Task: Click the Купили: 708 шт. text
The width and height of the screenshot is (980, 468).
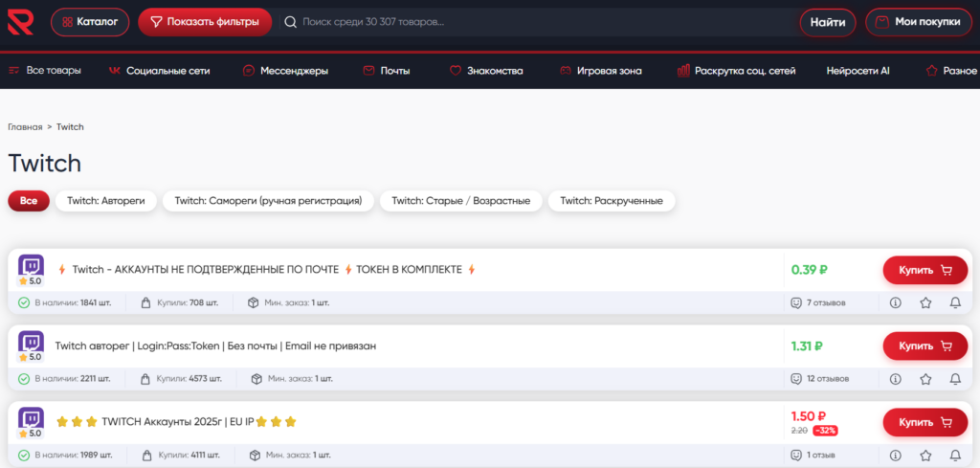Action: [x=188, y=303]
